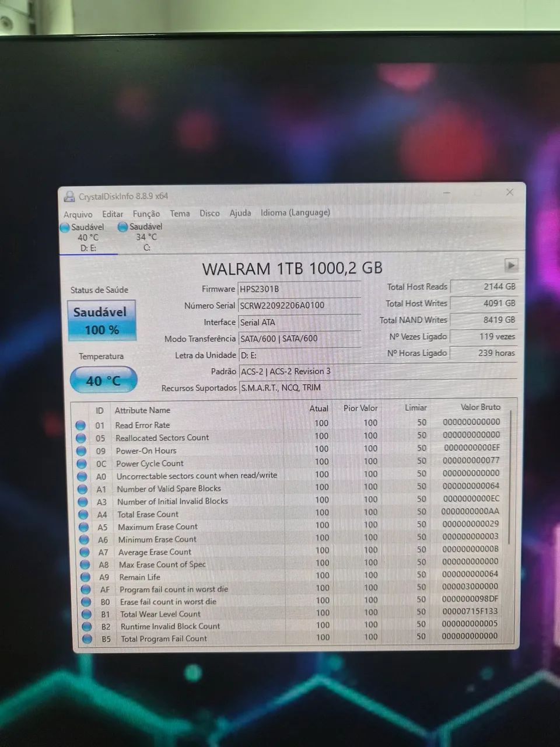Open the Editar menu

pyautogui.click(x=113, y=214)
